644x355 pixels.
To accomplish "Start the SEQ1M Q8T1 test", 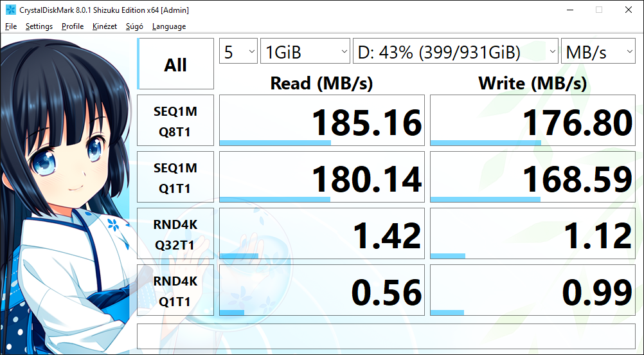I will (175, 120).
